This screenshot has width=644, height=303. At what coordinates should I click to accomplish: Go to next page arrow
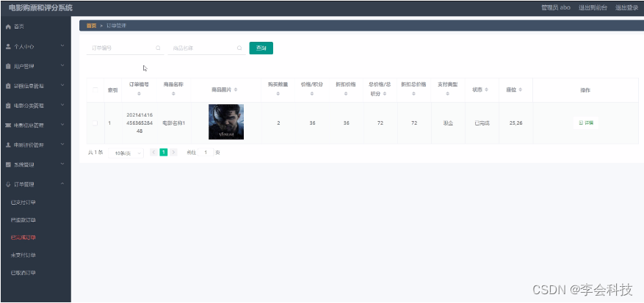pos(174,153)
